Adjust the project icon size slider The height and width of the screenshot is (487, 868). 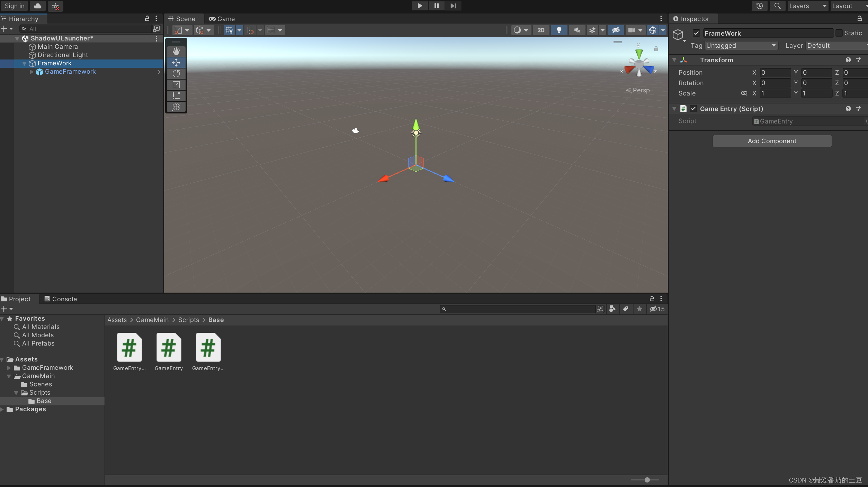(x=647, y=480)
